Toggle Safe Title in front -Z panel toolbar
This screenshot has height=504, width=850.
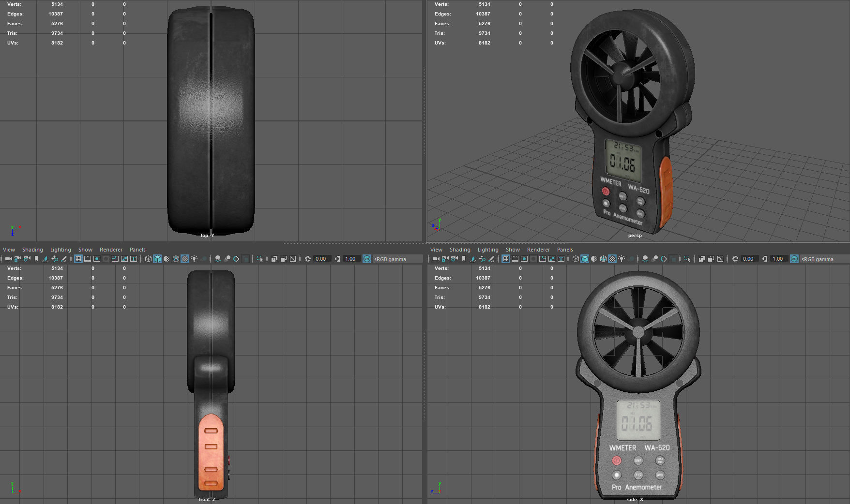(133, 259)
